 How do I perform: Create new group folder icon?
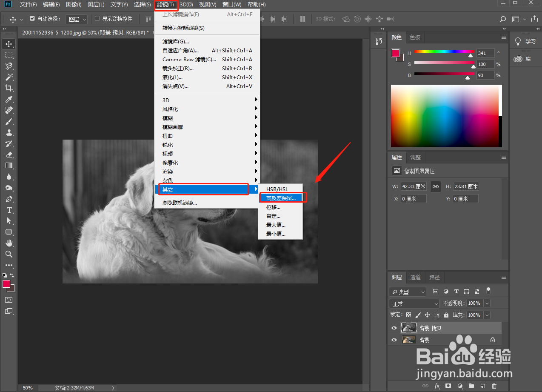click(471, 386)
